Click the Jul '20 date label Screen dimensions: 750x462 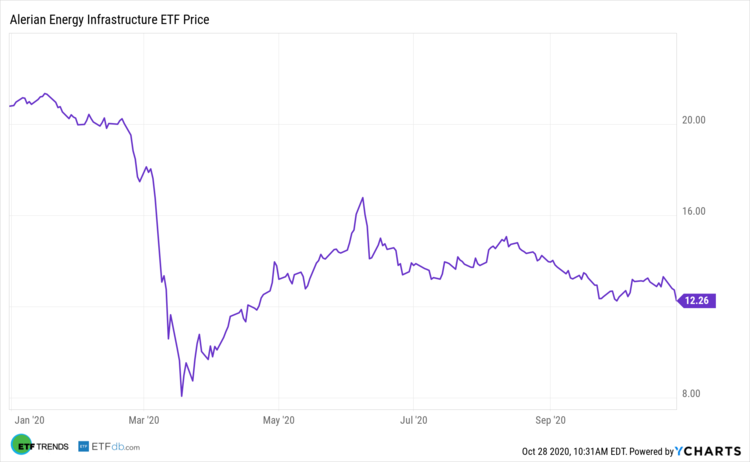tap(414, 419)
